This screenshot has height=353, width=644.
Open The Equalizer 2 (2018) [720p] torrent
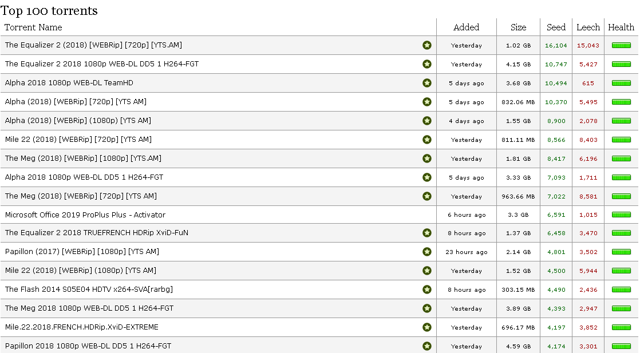pyautogui.click(x=93, y=45)
